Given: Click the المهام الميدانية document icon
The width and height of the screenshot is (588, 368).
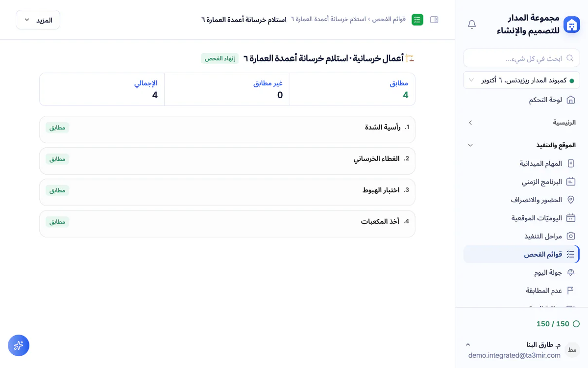Looking at the screenshot, I should point(571,163).
